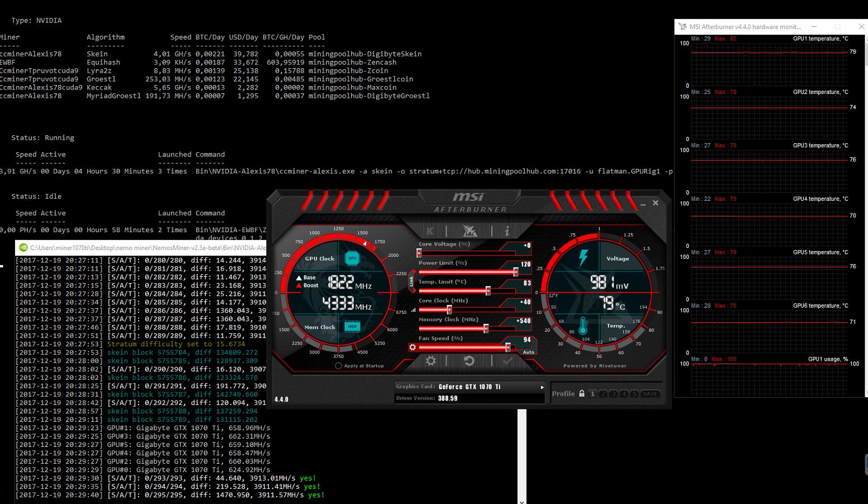Screen dimensions: 868x504
Task: Expand the Graphics Card selector arrow
Action: [x=542, y=387]
